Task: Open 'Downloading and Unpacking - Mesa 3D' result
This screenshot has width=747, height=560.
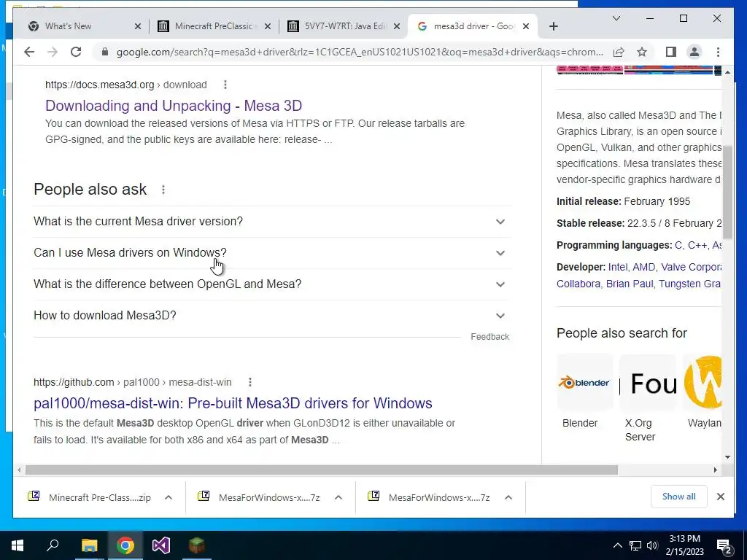Action: pyautogui.click(x=174, y=105)
